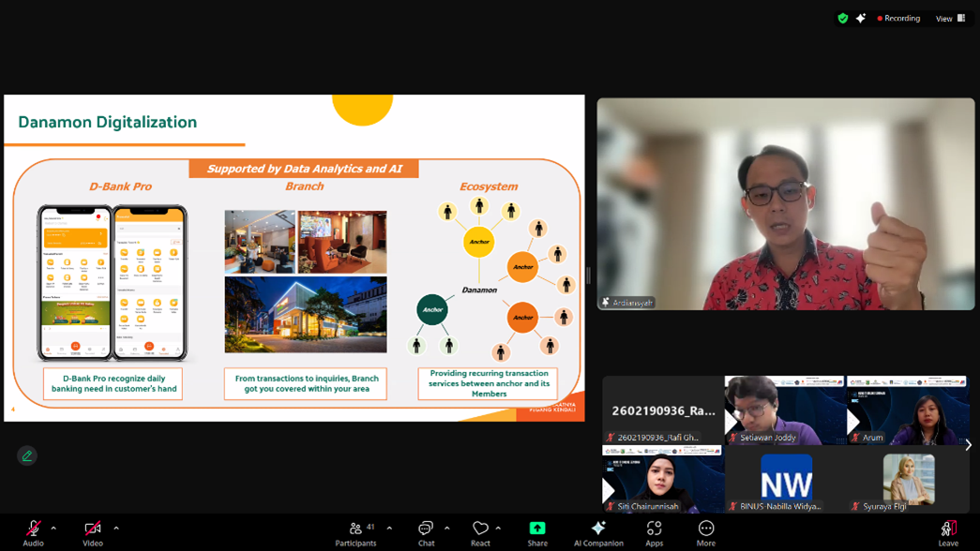The height and width of the screenshot is (551, 980).
Task: Click muted mic icon on Siti Chairunnisah's tile
Action: point(611,507)
